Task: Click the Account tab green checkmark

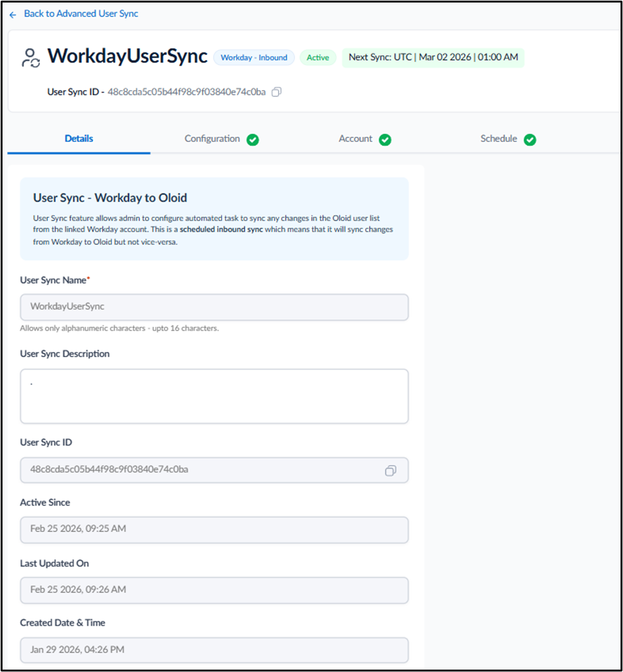Action: 385,140
